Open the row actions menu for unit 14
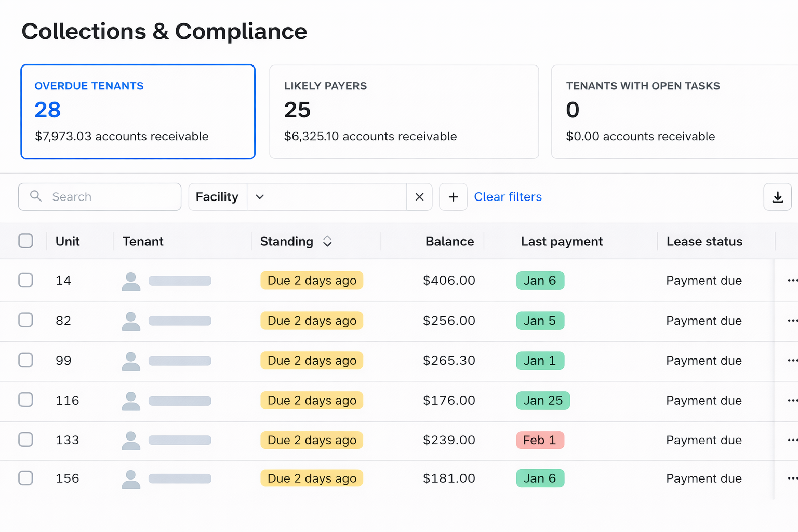 click(792, 280)
